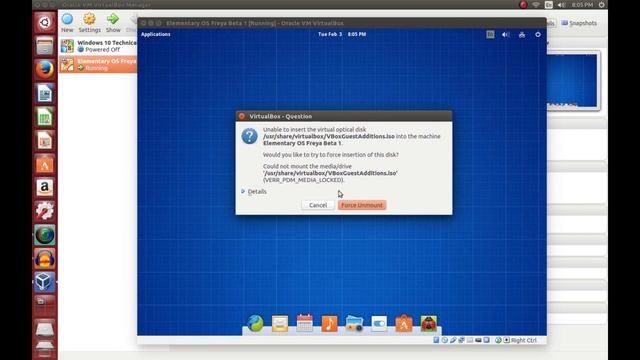Image resolution: width=640 pixels, height=360 pixels.
Task: Open the workspace switcher in the launcher
Action: tap(44, 305)
